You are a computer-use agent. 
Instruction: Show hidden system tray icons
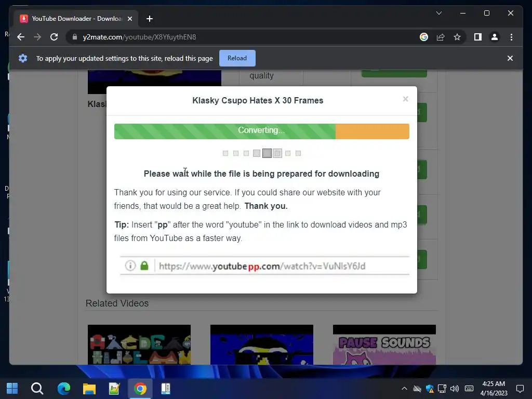(404, 389)
